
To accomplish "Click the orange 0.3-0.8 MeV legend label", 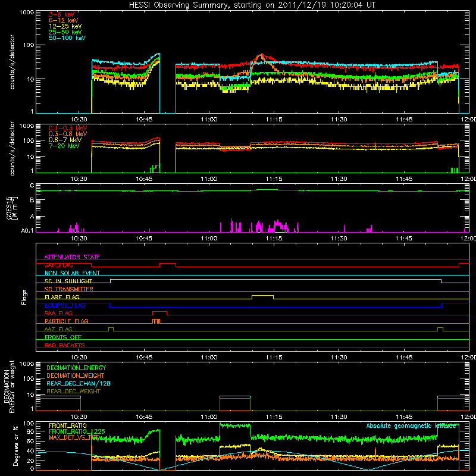I will point(67,134).
